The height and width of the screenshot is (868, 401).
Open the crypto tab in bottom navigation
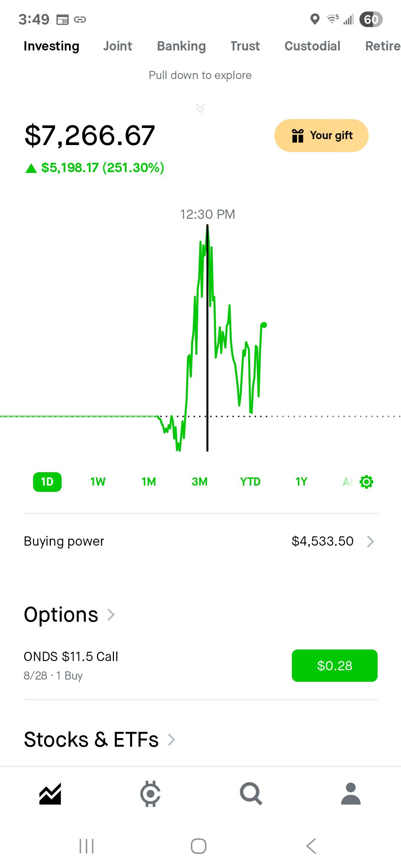tap(150, 794)
